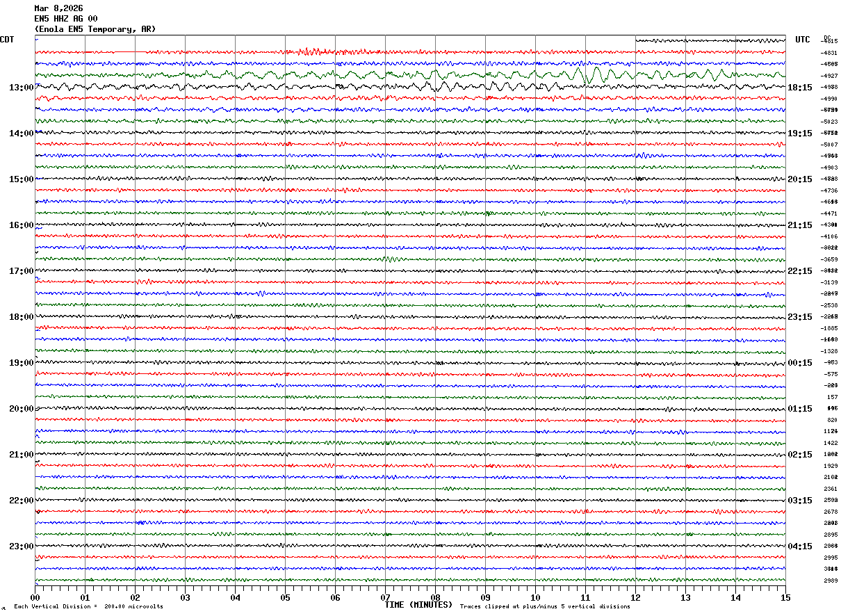Viewport: 841px width, 616px height.
Task: Click the DC offset value '-4471'
Action: (x=829, y=213)
